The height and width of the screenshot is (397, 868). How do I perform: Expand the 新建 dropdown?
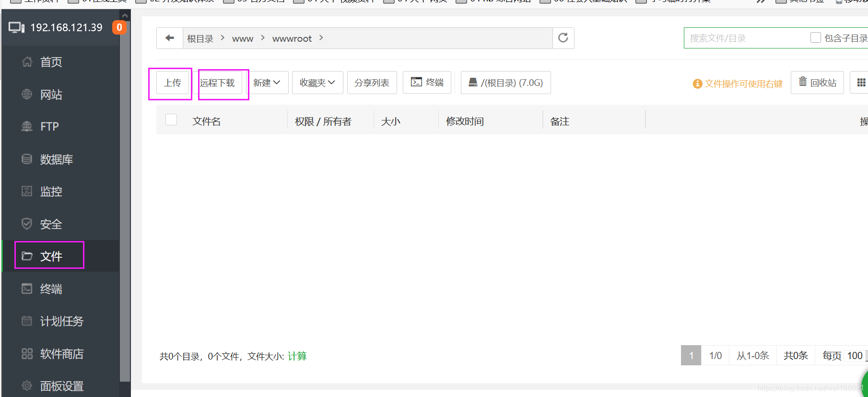click(x=267, y=83)
